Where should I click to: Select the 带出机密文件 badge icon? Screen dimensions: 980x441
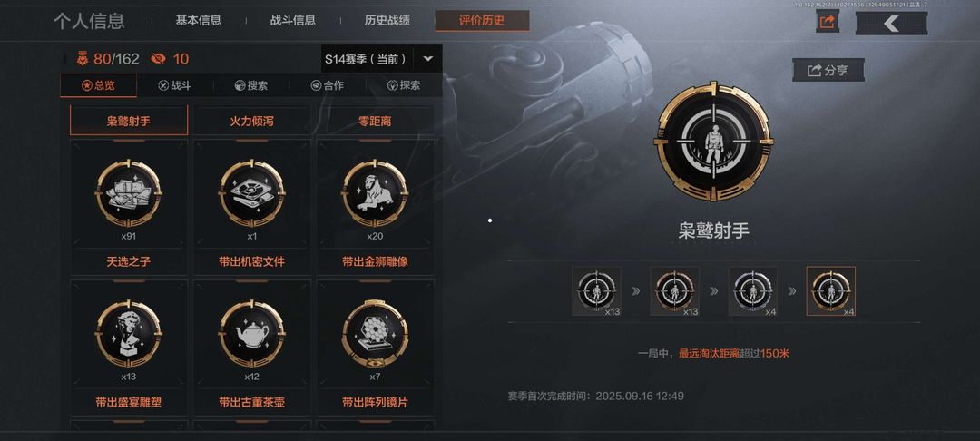[252, 193]
